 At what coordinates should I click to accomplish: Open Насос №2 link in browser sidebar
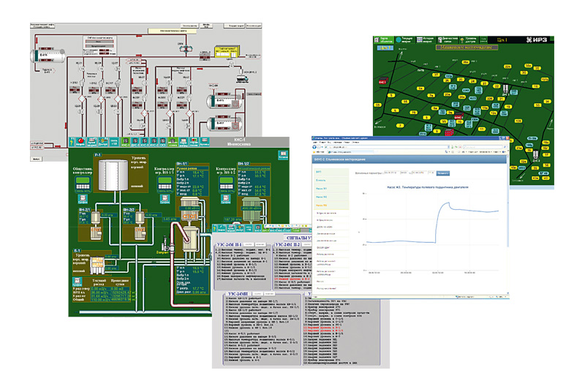click(322, 197)
